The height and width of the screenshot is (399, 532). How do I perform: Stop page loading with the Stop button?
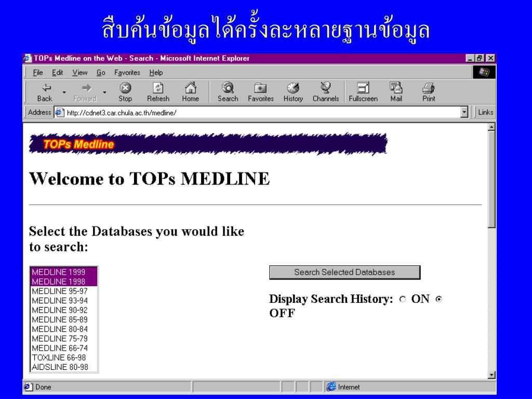click(x=125, y=92)
